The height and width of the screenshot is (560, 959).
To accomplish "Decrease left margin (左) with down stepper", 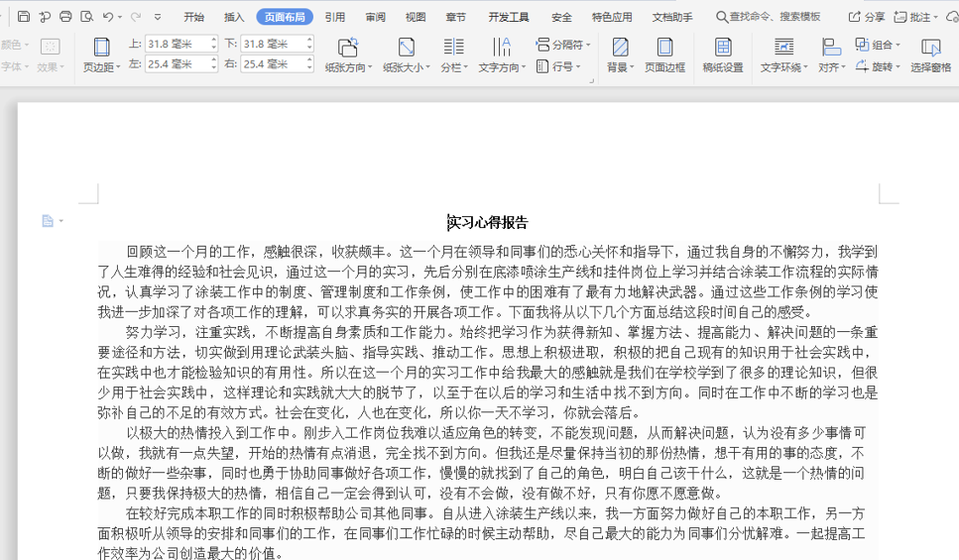I will pos(213,67).
